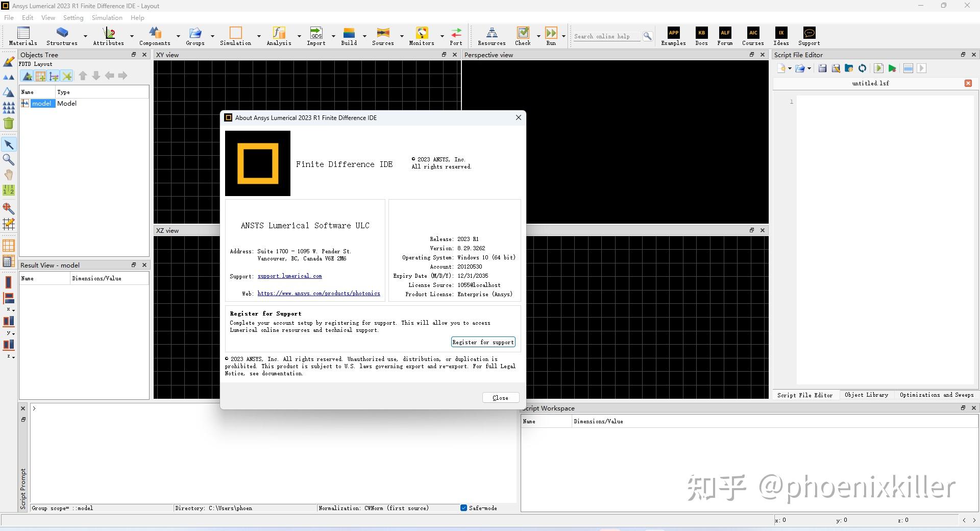Screen dimensions: 980x531
Task: Select the Zoom tool in left toolbar
Action: [9, 160]
